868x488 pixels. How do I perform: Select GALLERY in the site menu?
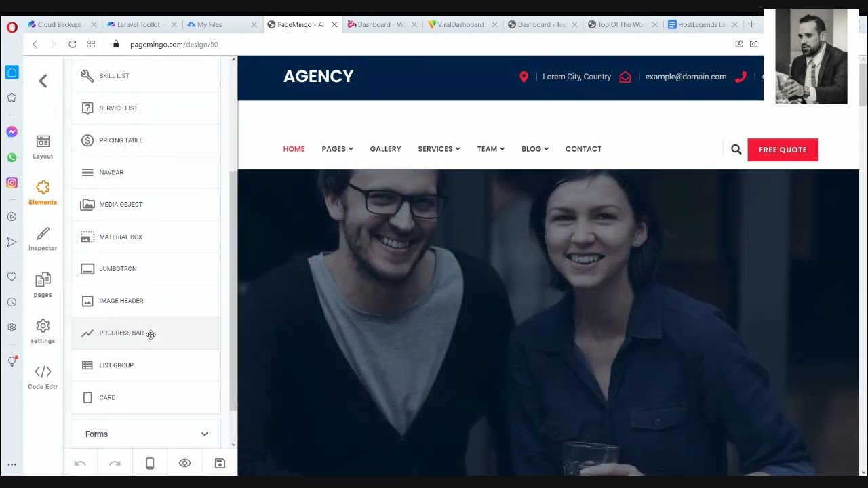[x=385, y=149]
